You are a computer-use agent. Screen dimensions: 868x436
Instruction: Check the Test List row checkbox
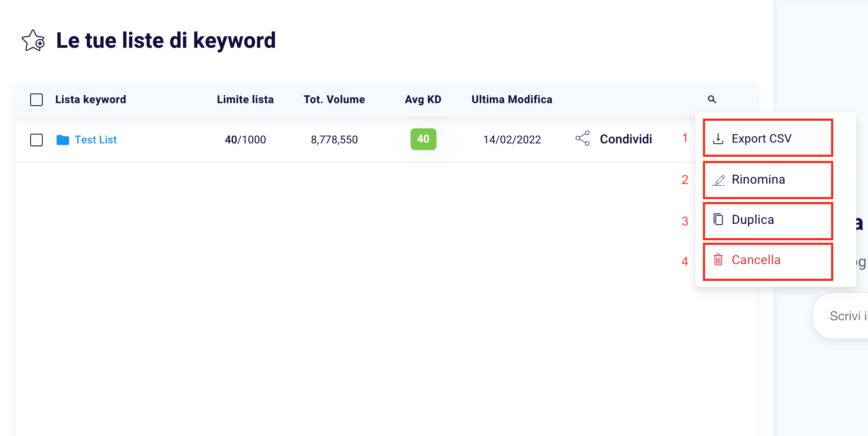point(36,140)
